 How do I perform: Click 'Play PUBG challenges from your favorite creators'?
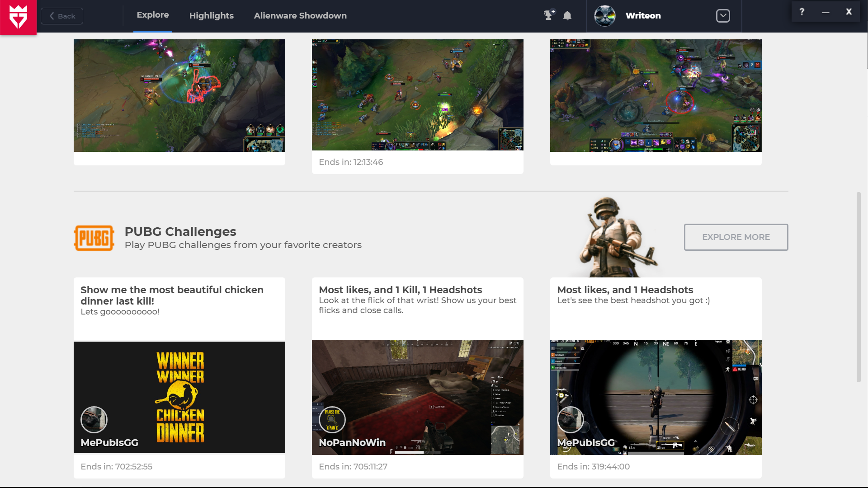[243, 245]
